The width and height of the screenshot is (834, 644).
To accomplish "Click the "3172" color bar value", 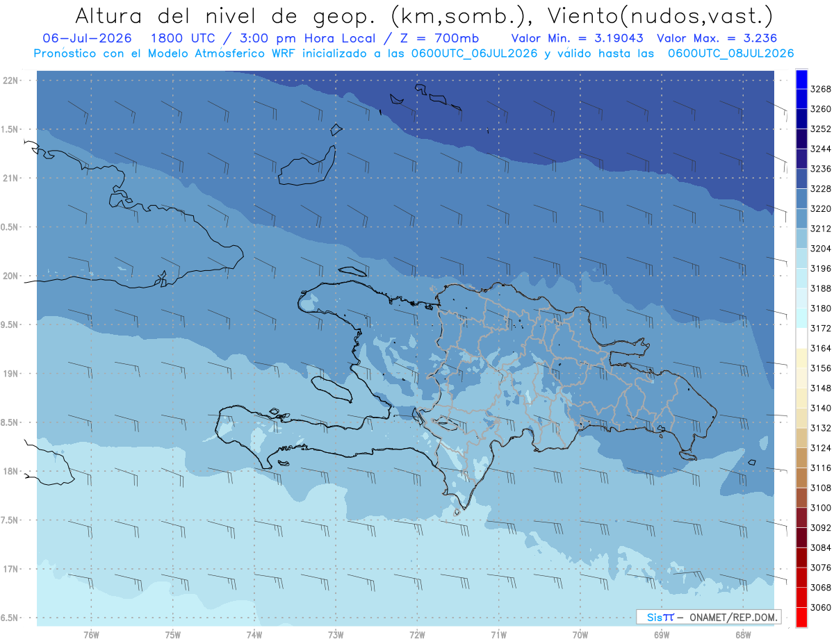I will (x=821, y=328).
